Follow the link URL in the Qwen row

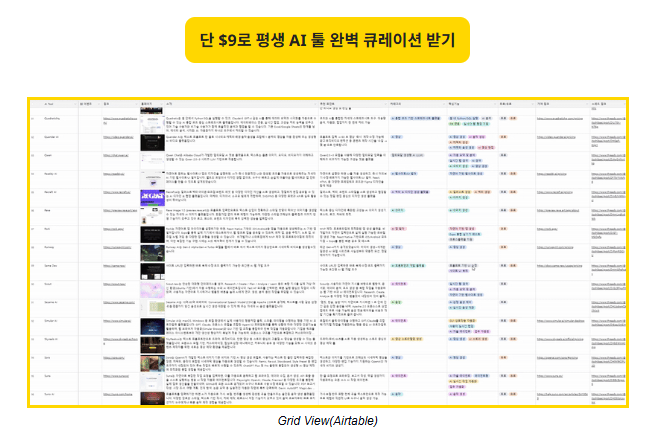(x=116, y=155)
